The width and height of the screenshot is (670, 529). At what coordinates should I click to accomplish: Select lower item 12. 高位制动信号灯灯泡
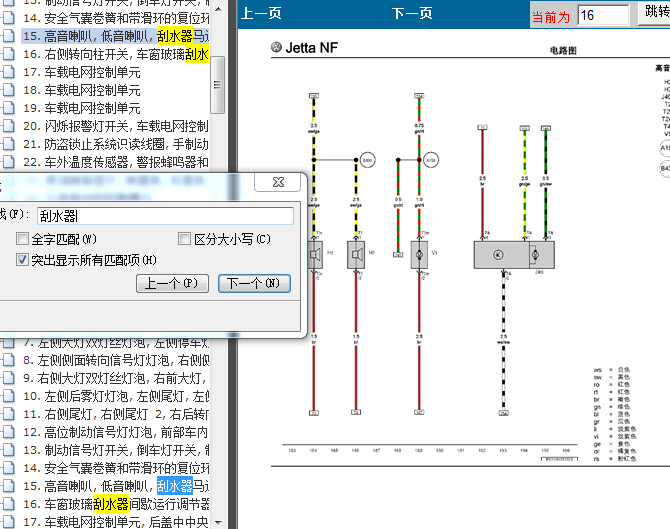(116, 432)
